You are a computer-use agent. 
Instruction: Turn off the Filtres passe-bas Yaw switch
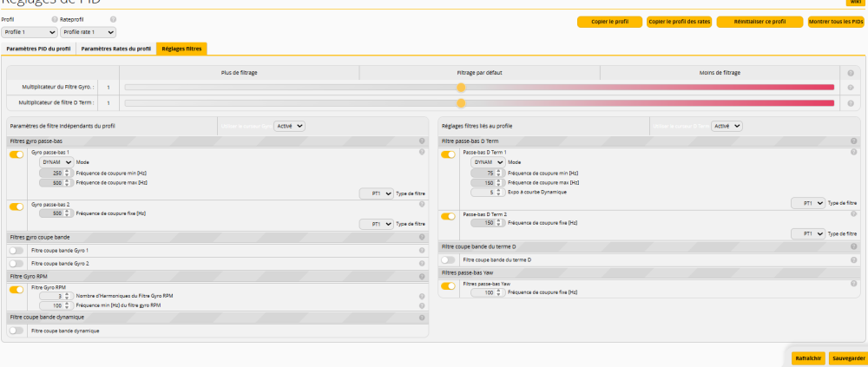tap(448, 285)
